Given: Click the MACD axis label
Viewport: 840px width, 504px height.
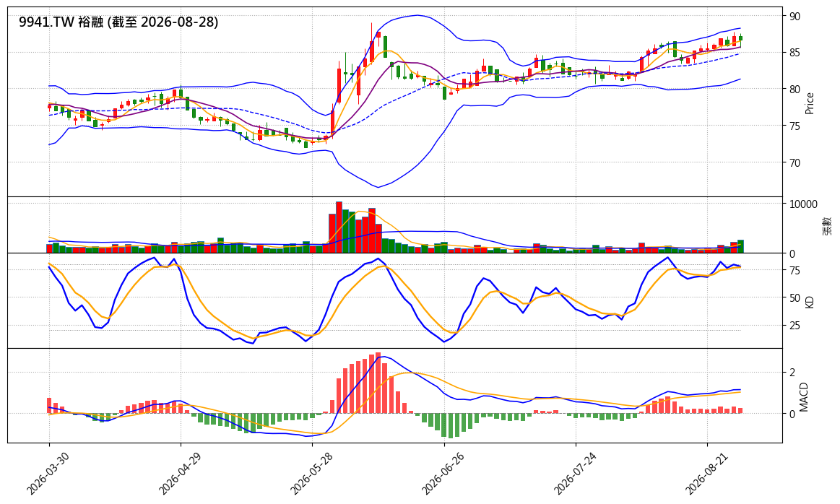Looking at the screenshot, I should click(804, 397).
